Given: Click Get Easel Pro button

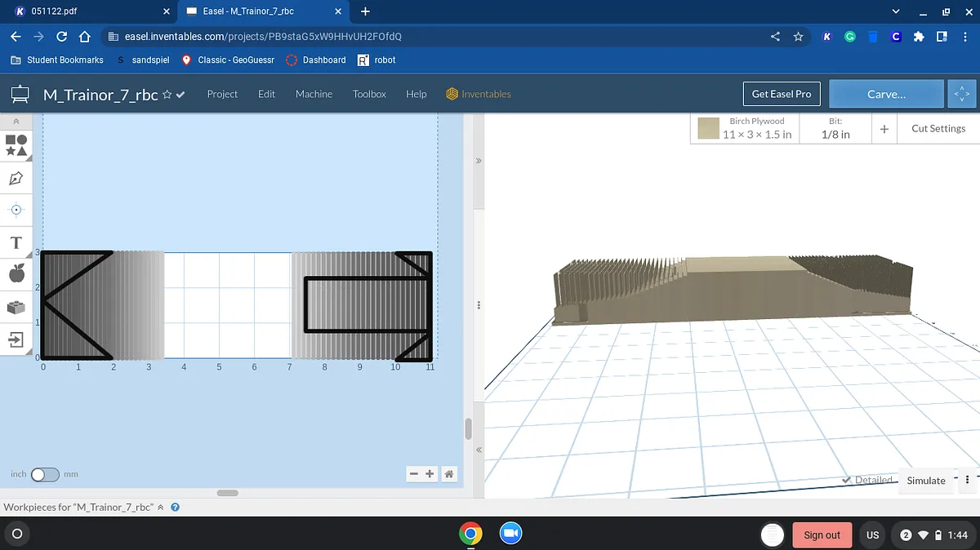Looking at the screenshot, I should coord(781,94).
